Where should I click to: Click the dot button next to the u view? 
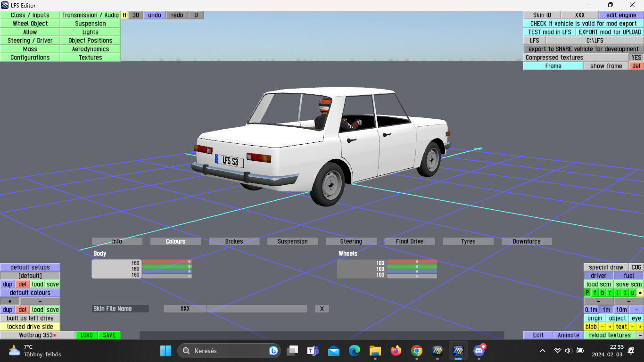[640, 293]
